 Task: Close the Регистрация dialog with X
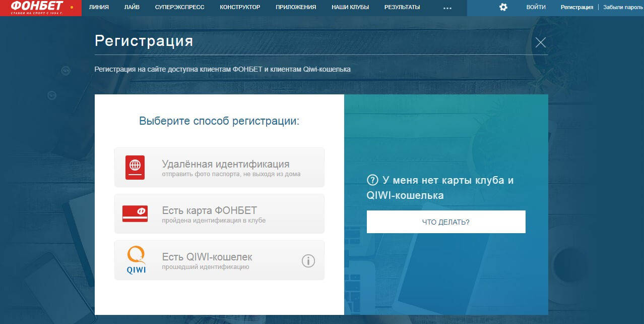point(540,42)
